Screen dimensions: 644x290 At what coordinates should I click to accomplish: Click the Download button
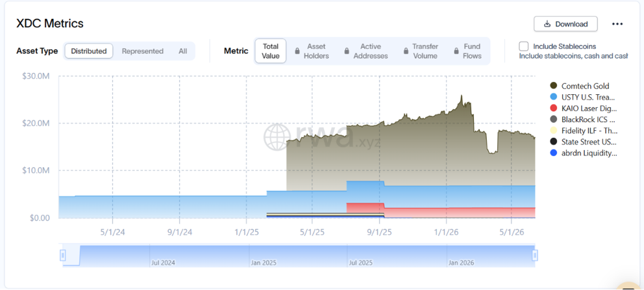point(565,24)
